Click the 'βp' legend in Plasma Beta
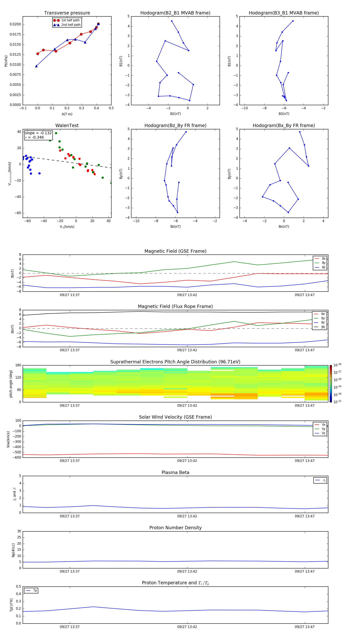Image resolution: width=351 pixels, height=644 pixels. (320, 480)
